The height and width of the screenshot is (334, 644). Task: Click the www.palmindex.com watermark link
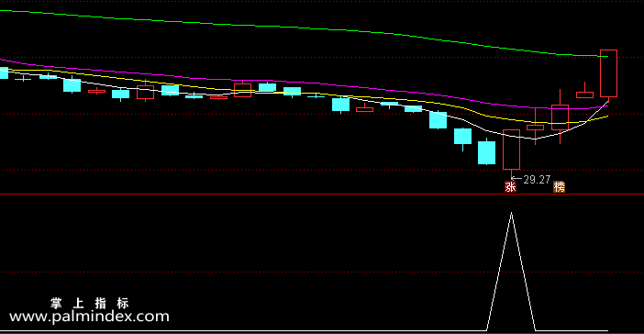tap(89, 317)
